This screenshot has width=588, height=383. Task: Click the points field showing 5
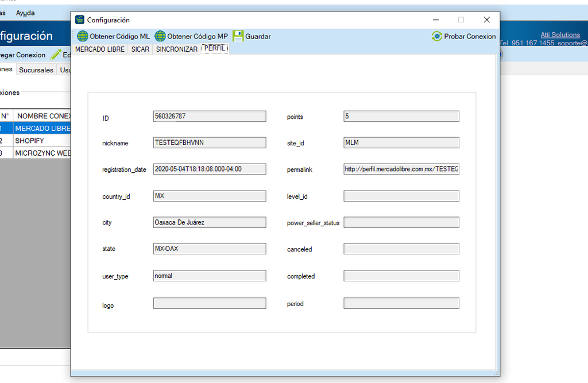[401, 117]
